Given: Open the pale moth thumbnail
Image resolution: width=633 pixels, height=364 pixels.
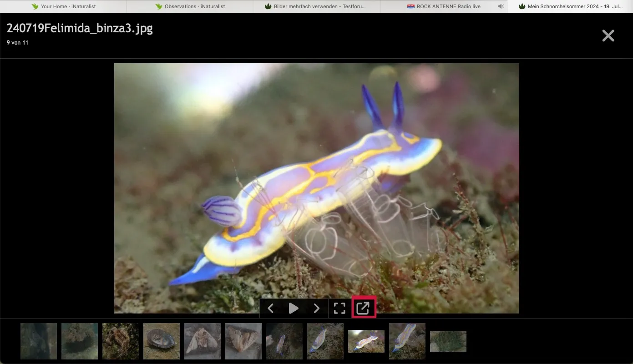Looking at the screenshot, I should pos(203,341).
